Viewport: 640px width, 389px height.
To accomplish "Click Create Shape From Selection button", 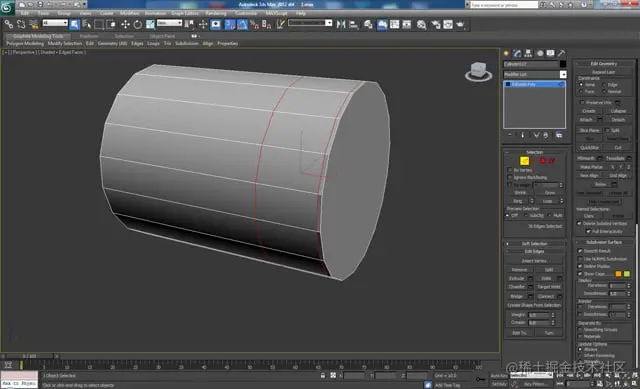I will [x=534, y=305].
